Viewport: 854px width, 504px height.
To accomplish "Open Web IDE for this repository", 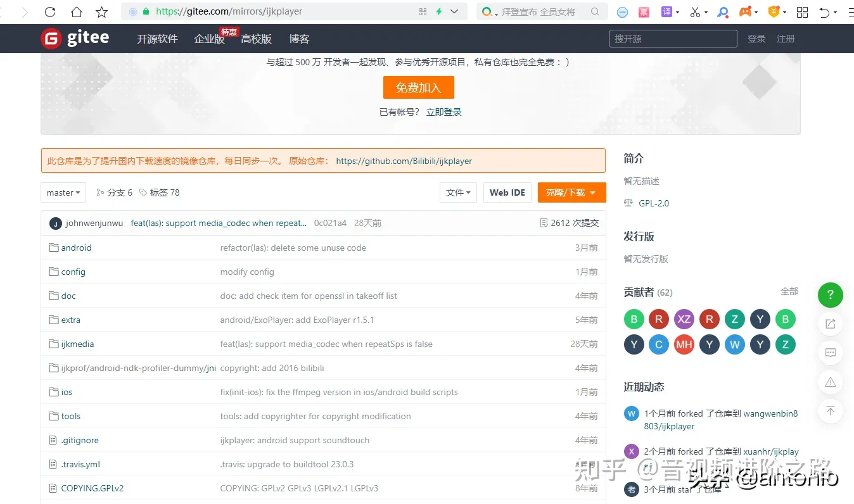I will tap(507, 192).
